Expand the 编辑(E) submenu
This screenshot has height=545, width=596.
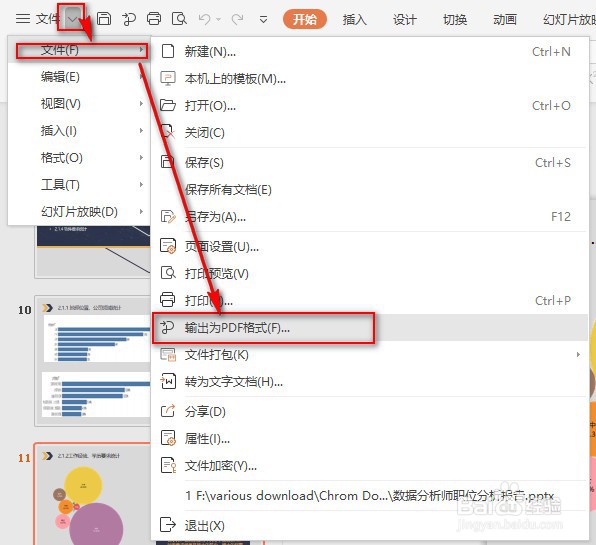[78, 77]
